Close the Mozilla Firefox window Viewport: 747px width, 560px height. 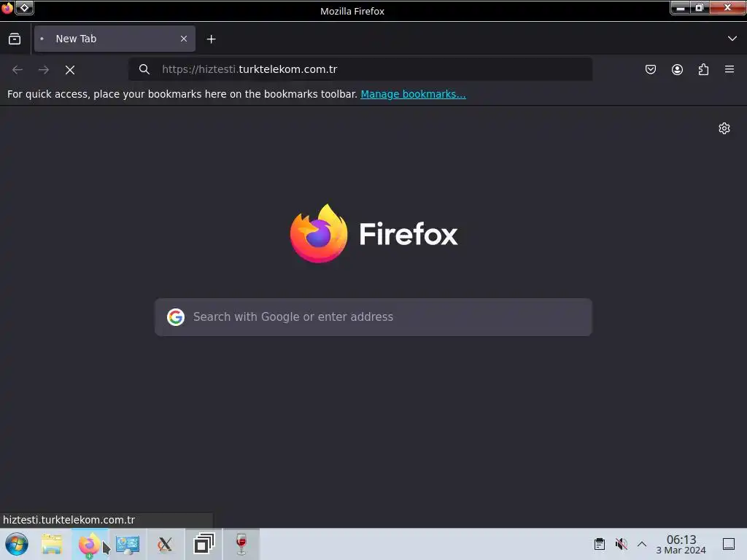[x=727, y=7]
